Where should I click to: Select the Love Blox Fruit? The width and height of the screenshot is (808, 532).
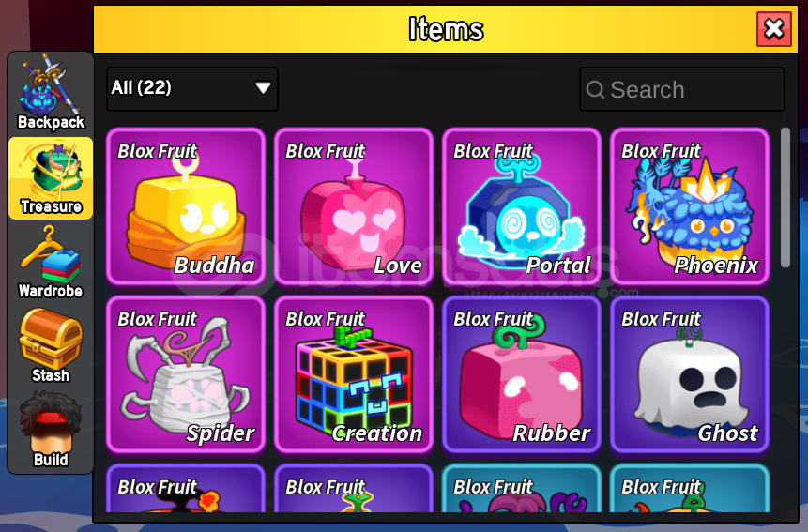(x=354, y=206)
